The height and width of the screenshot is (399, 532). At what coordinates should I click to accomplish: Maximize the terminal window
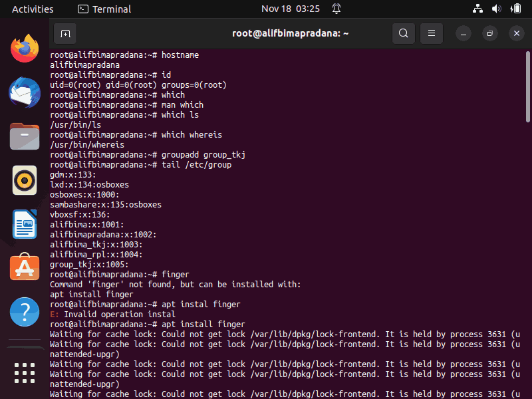click(489, 34)
